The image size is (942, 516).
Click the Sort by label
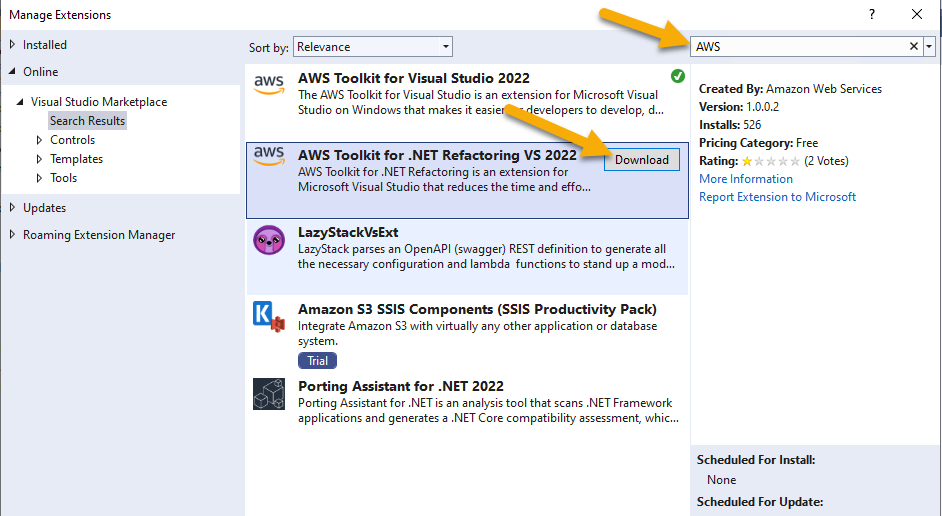click(269, 47)
